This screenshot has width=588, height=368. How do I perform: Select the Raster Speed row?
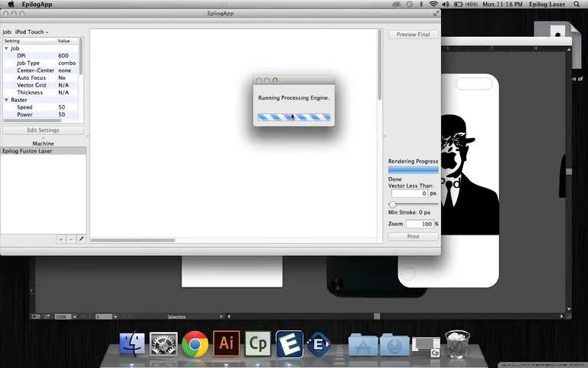(41, 107)
